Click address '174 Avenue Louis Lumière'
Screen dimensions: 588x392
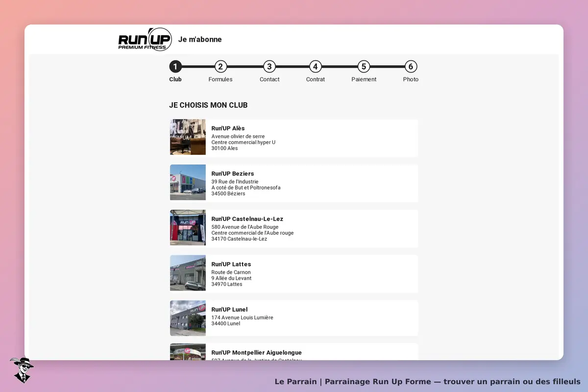[x=243, y=318]
